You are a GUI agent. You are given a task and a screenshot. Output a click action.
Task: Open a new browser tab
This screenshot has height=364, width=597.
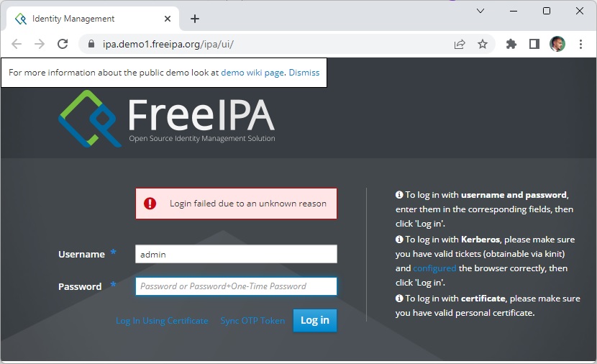195,19
